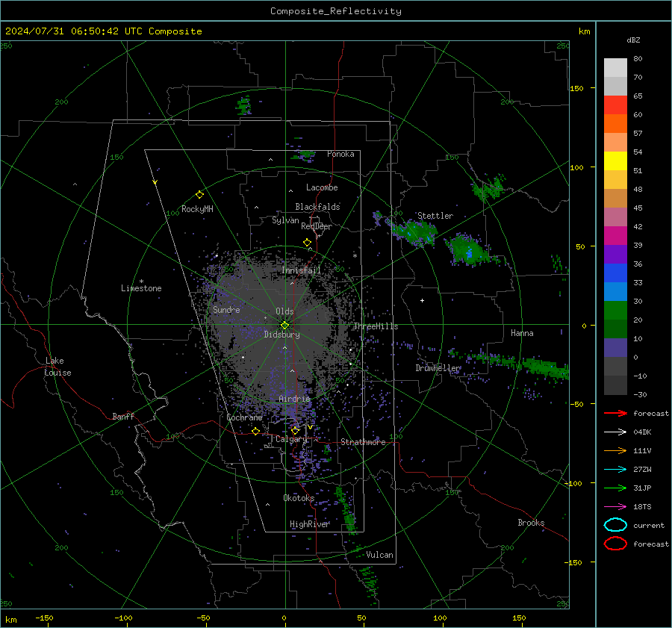Click the yellow 54 dBZ color swatch
This screenshot has width=672, height=628.
[x=615, y=161]
